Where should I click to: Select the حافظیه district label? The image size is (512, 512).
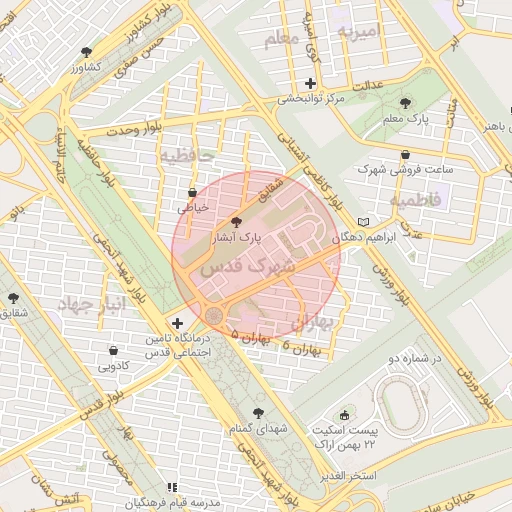tap(187, 156)
